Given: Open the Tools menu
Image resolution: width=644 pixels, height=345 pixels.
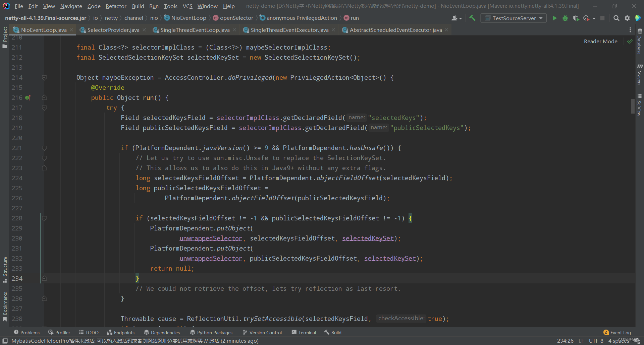Looking at the screenshot, I should [170, 6].
